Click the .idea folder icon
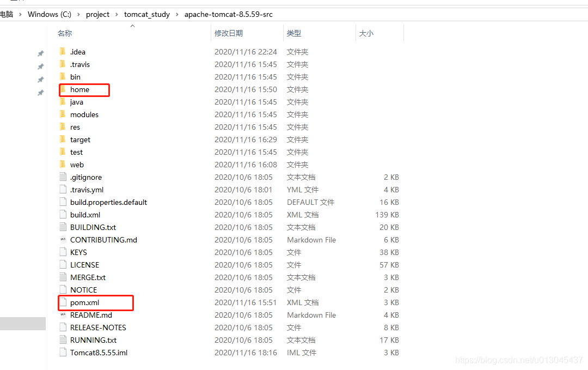This screenshot has width=588, height=370. pos(63,52)
